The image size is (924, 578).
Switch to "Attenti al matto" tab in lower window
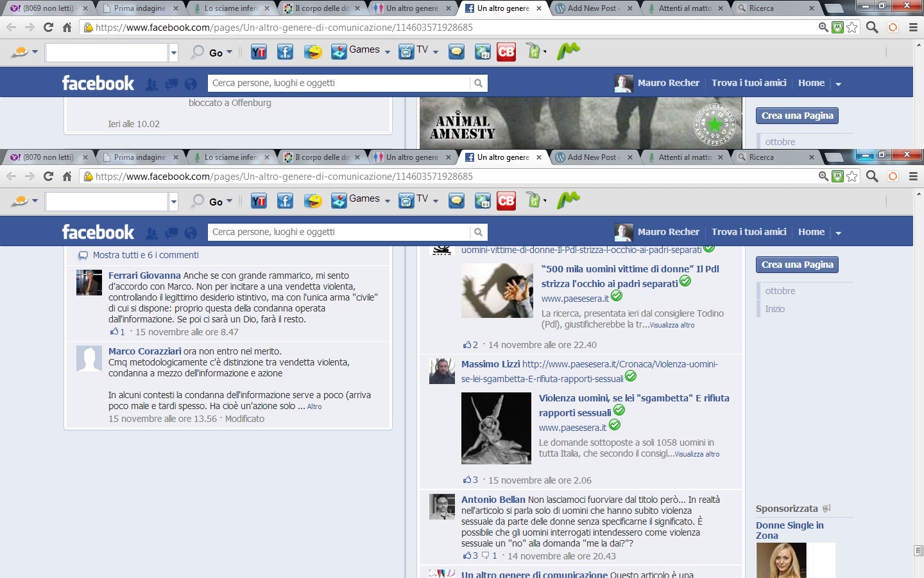(685, 157)
